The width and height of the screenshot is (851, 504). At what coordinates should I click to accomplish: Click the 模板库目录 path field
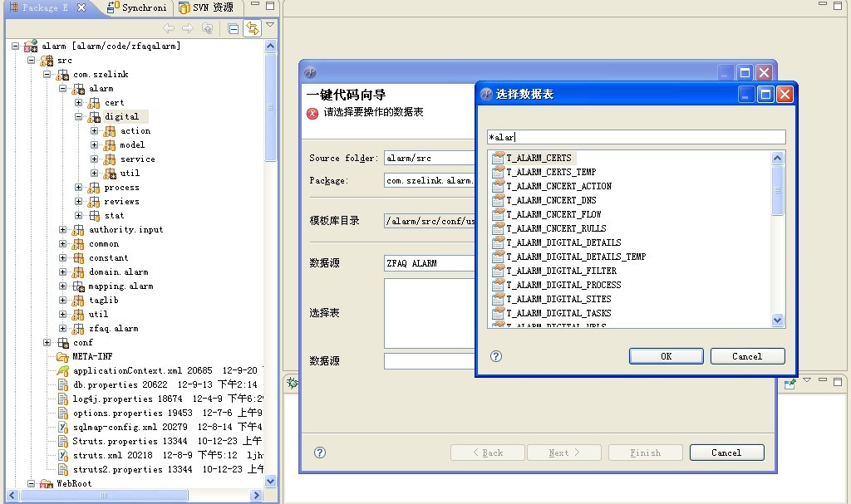tap(430, 221)
